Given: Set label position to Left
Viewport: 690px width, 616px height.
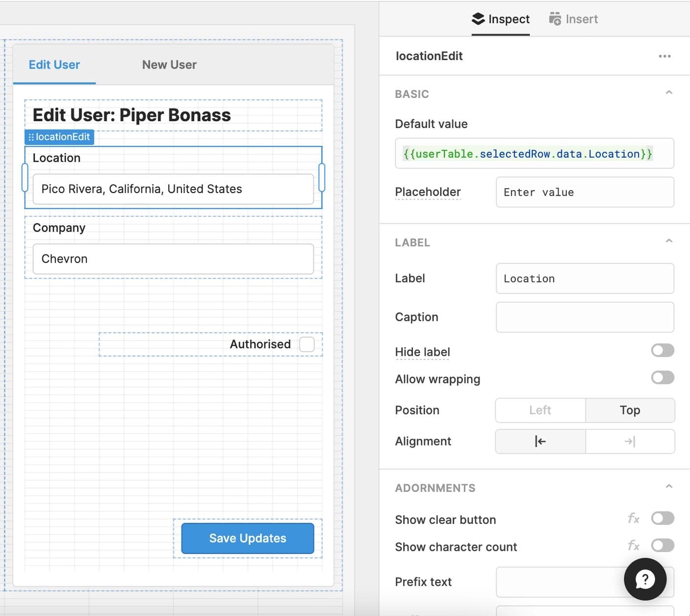Looking at the screenshot, I should pyautogui.click(x=540, y=411).
